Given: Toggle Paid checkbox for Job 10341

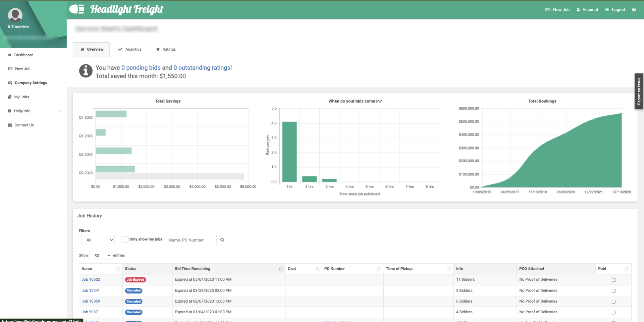Looking at the screenshot, I should pos(613,291).
